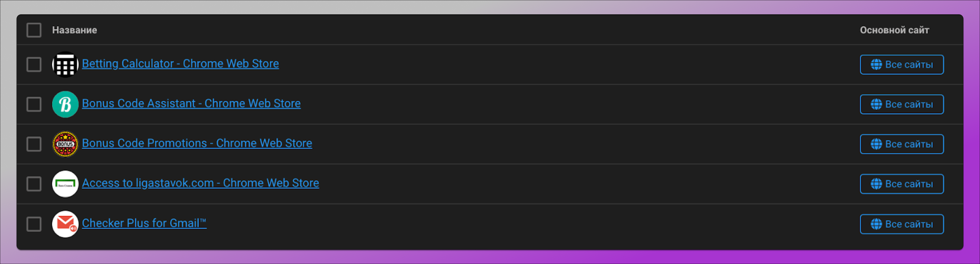The width and height of the screenshot is (980, 264).
Task: Click the Checker Plus for Gmail icon
Action: click(65, 224)
